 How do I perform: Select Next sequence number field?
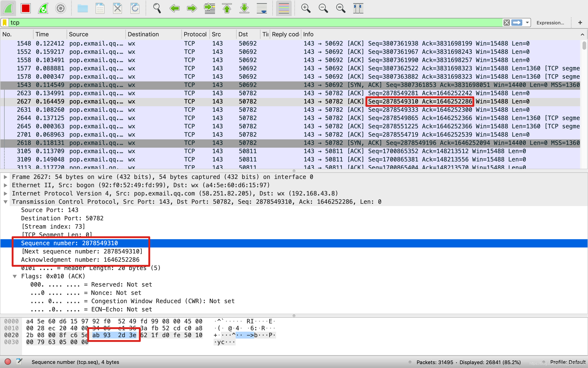(82, 251)
